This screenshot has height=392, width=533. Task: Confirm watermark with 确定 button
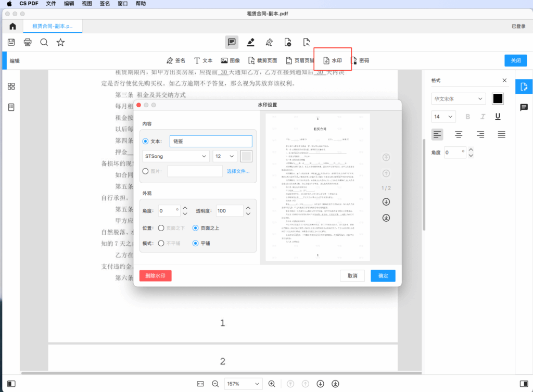coord(383,276)
